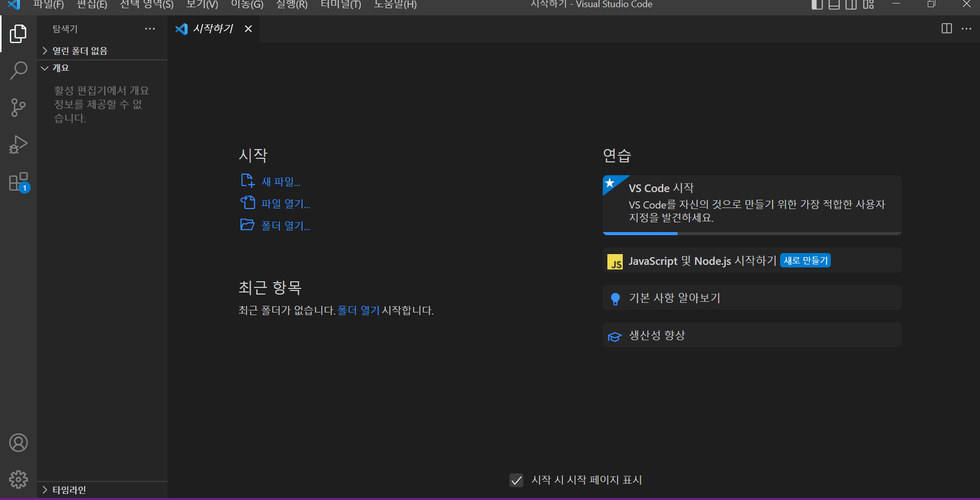
Task: Open the 보기(V) menu
Action: point(202,5)
